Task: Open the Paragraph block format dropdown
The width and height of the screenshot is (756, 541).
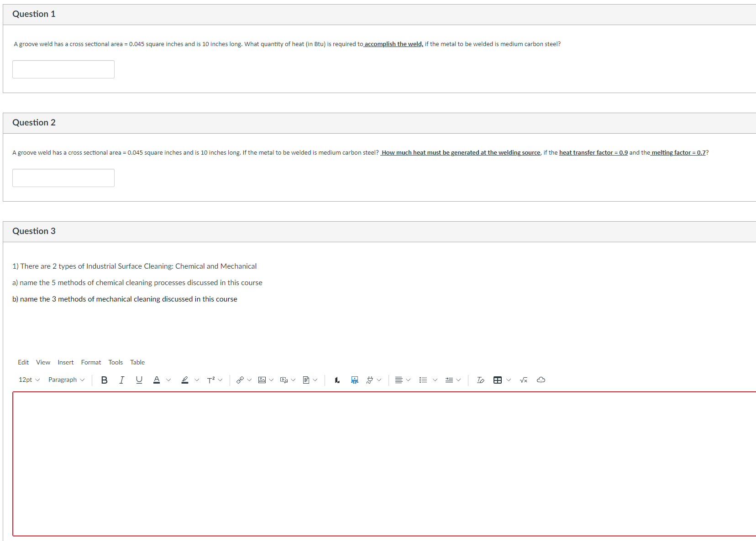Action: 66,380
